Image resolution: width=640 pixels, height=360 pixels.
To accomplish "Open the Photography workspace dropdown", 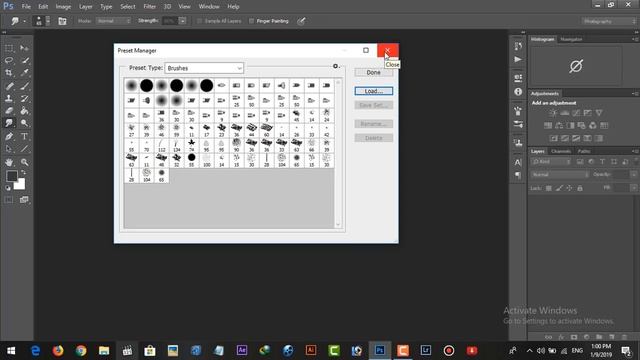I will (609, 21).
